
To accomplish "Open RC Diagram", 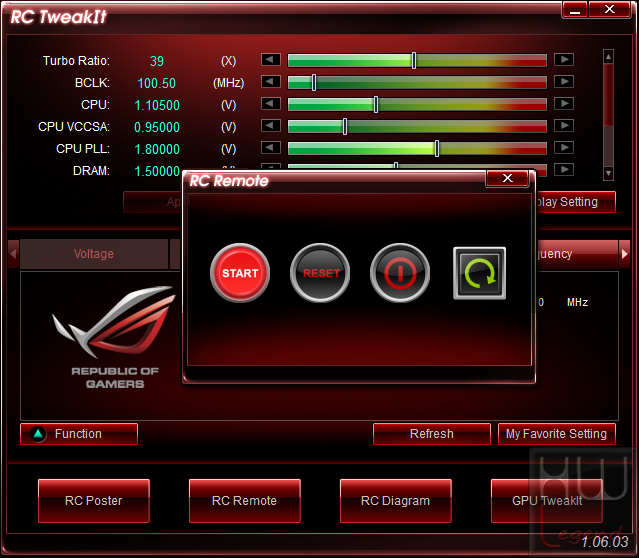I will [x=396, y=501].
